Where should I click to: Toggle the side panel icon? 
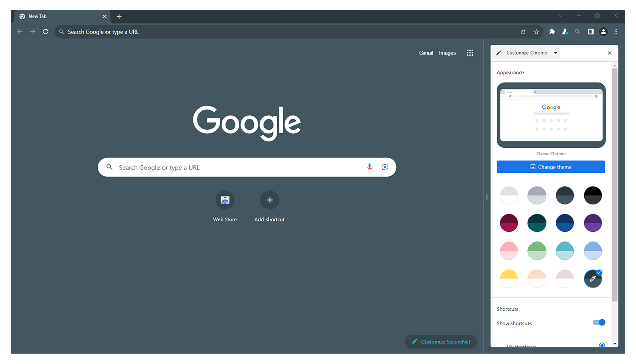[x=591, y=31]
